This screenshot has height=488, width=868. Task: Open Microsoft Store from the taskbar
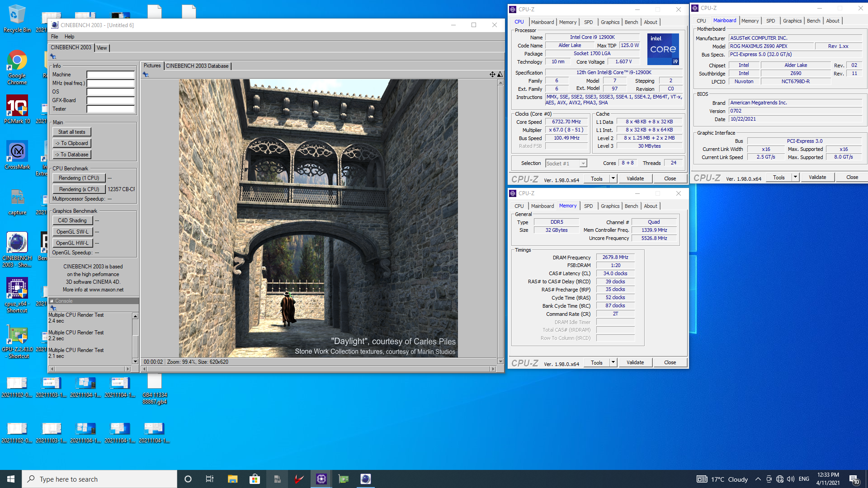[255, 479]
